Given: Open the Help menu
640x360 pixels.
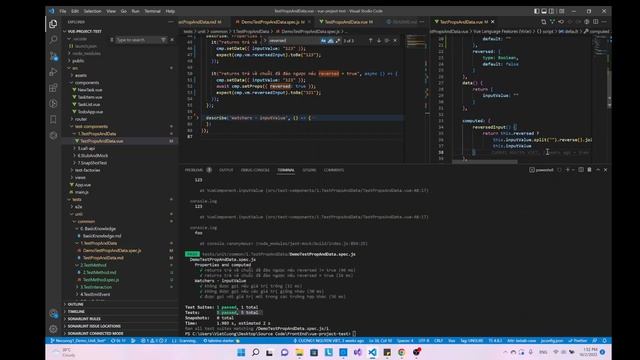Looking at the screenshot, I should click(170, 11).
